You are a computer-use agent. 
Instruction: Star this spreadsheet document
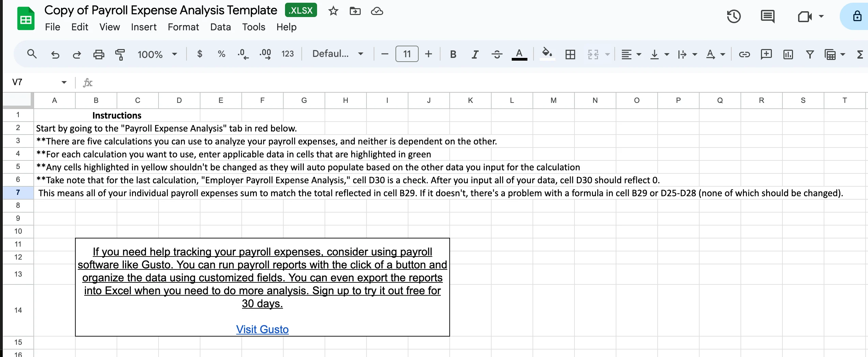[333, 11]
